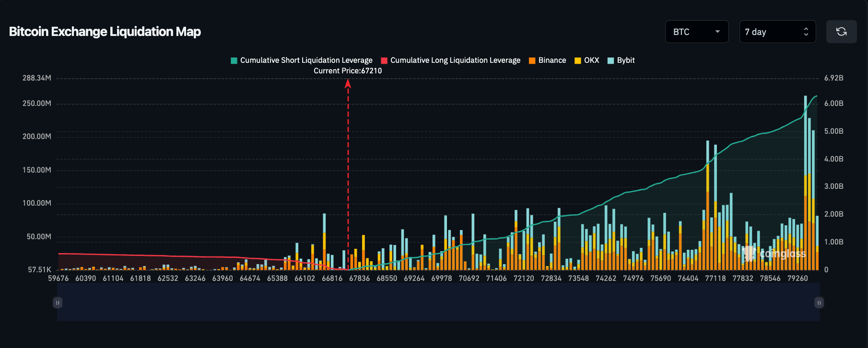
Task: Click the coinglass watermark logo
Action: [x=774, y=253]
